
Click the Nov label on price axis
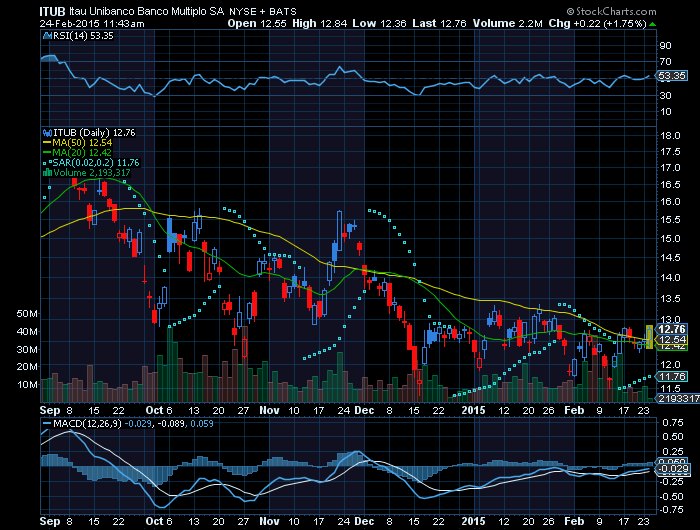coord(269,410)
